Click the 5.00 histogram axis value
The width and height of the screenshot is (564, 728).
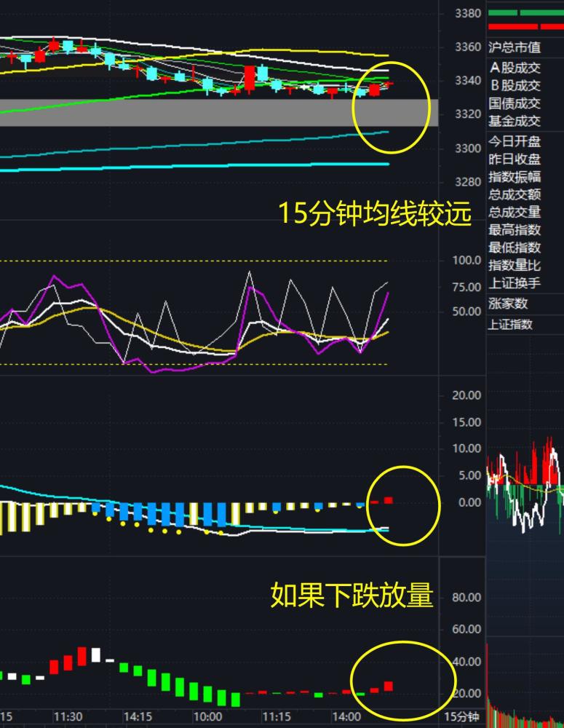[x=470, y=475]
